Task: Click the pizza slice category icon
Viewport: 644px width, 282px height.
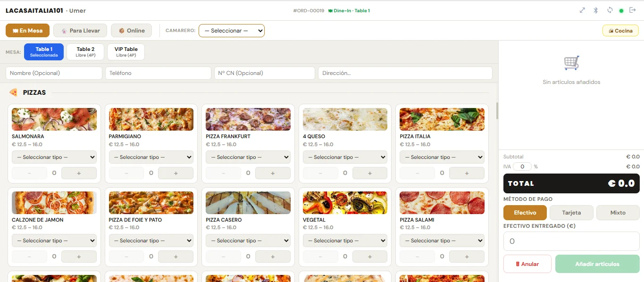Action: click(x=14, y=92)
